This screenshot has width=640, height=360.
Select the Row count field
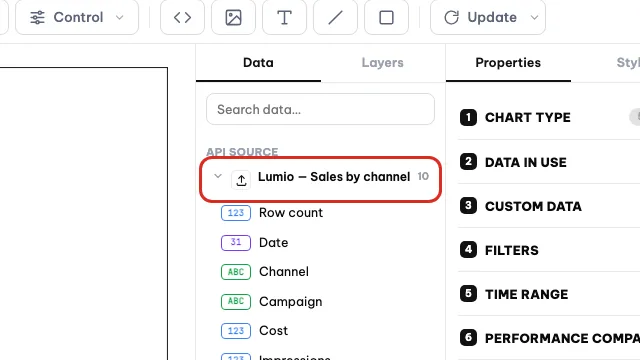(x=291, y=213)
